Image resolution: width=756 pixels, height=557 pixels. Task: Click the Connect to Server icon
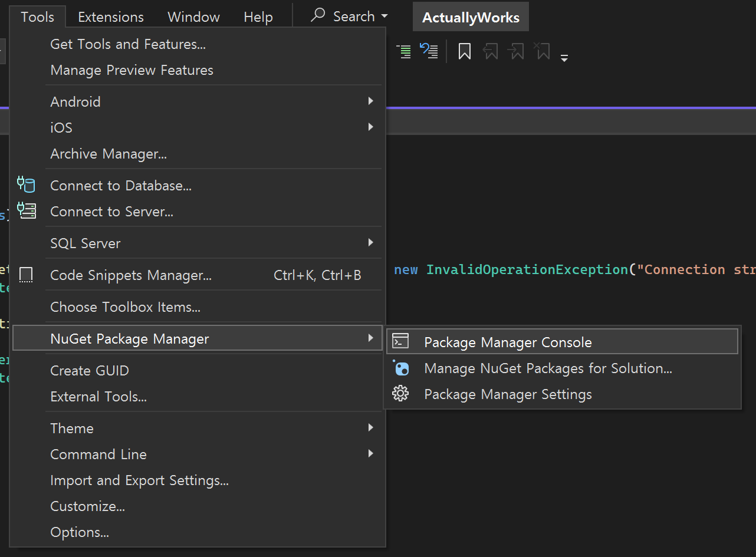tap(26, 211)
